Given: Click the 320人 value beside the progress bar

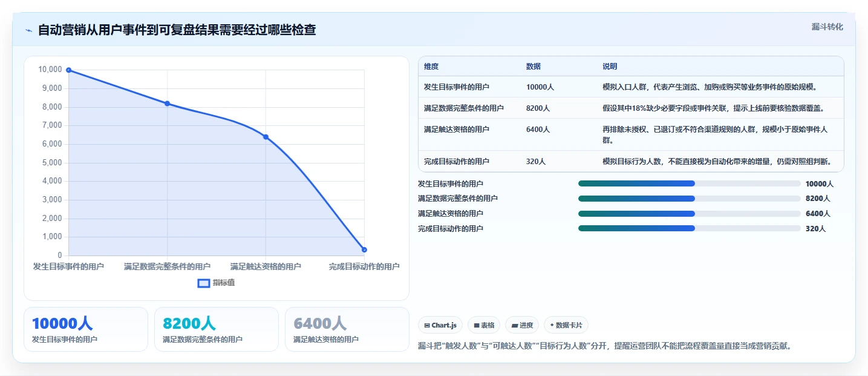Looking at the screenshot, I should (x=815, y=229).
